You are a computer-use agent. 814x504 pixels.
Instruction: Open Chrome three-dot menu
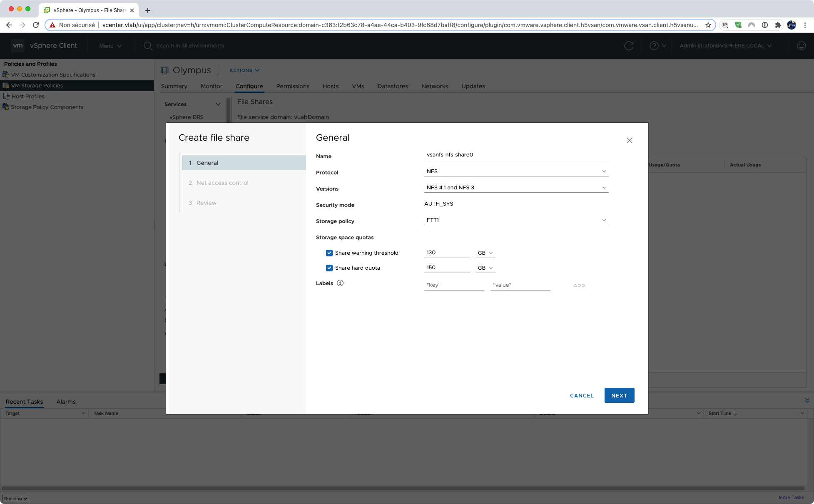[805, 25]
